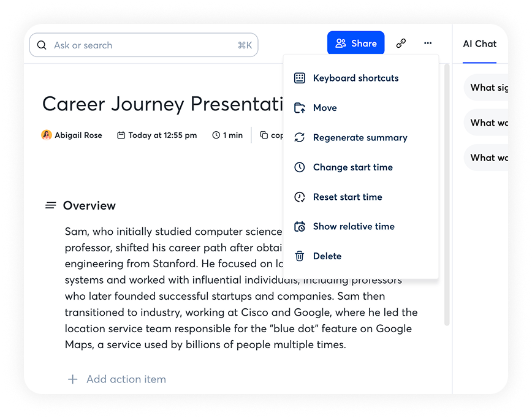Click the 1 min duration indicator
The height and width of the screenshot is (418, 532).
pyautogui.click(x=227, y=135)
